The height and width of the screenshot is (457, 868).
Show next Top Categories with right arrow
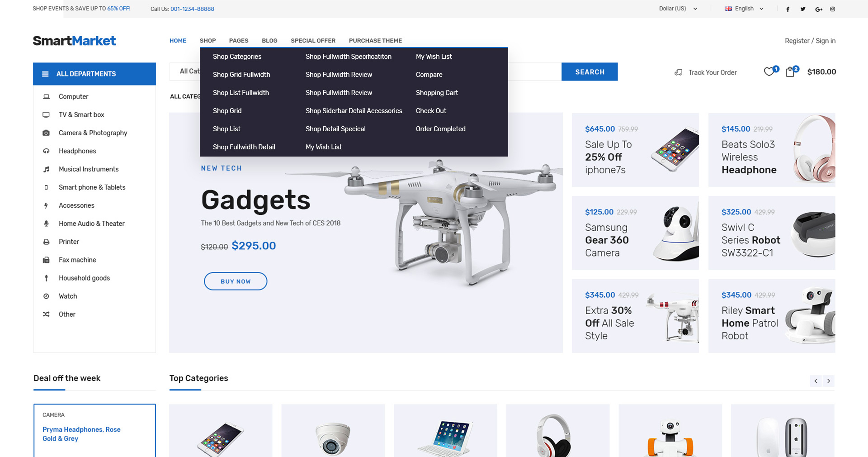(x=829, y=381)
